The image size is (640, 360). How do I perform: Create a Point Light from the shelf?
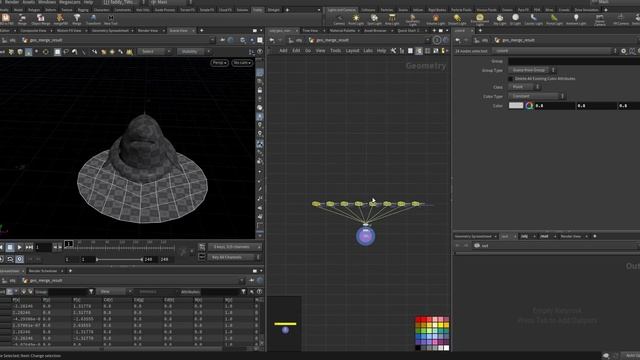pyautogui.click(x=356, y=19)
